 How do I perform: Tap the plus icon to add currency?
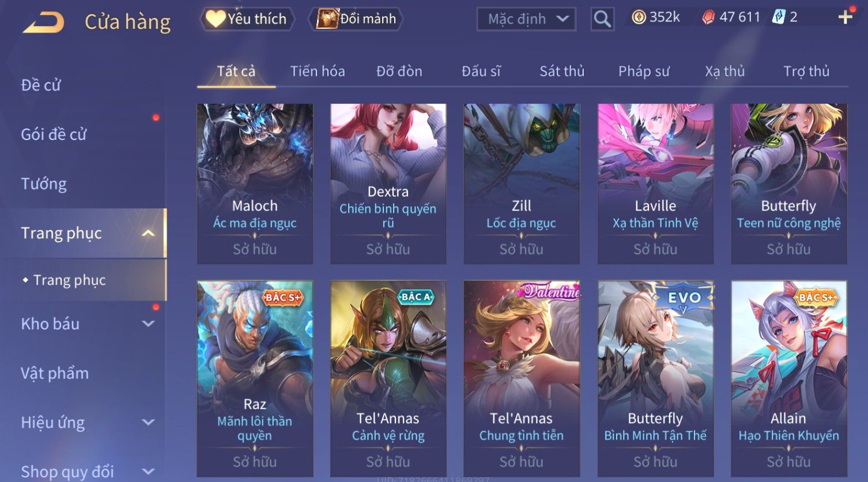(846, 17)
